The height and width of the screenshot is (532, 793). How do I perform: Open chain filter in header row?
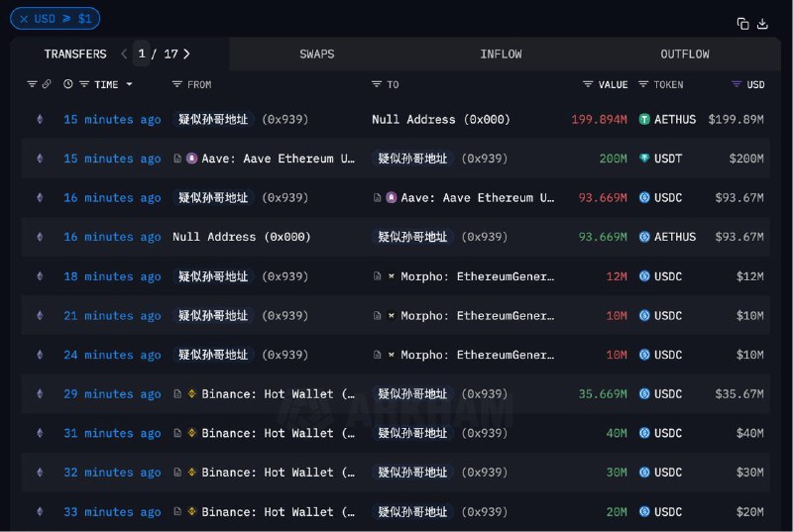click(x=32, y=84)
